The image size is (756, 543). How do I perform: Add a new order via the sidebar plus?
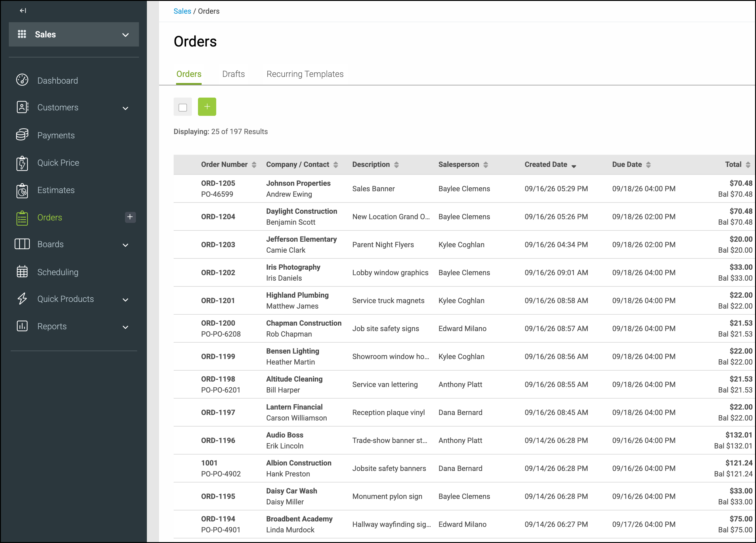pyautogui.click(x=130, y=217)
